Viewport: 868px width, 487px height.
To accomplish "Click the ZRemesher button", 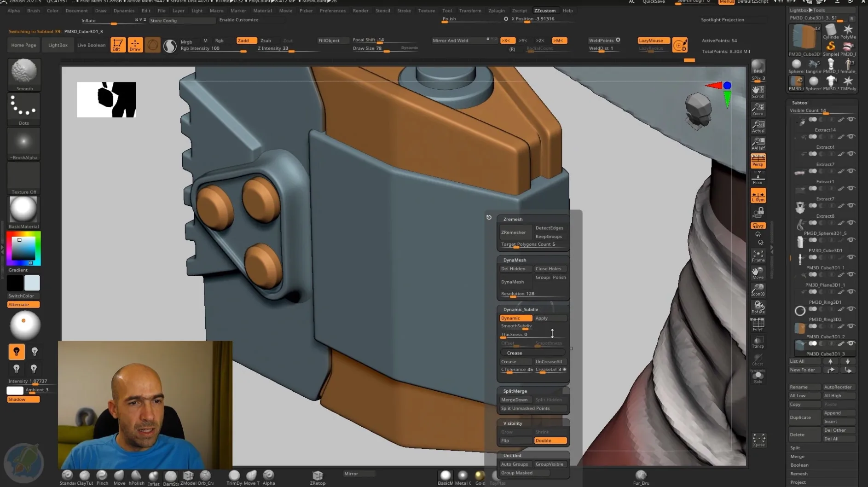I will 516,232.
